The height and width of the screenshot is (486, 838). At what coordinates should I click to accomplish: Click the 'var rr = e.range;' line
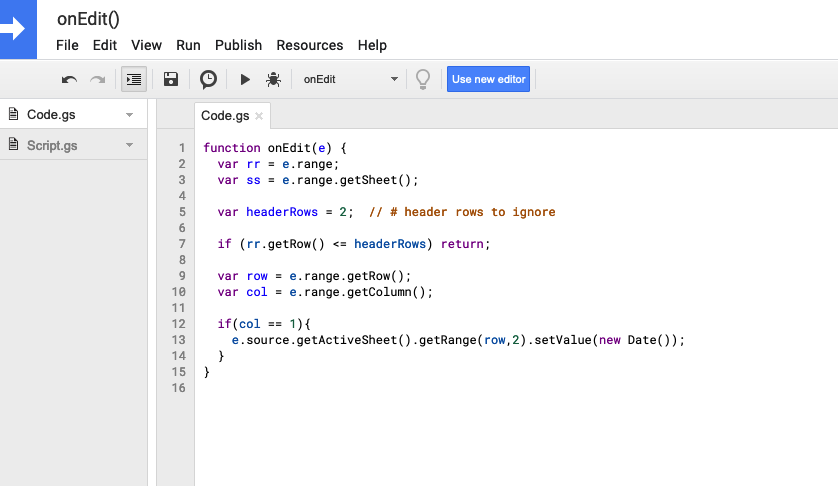(278, 164)
